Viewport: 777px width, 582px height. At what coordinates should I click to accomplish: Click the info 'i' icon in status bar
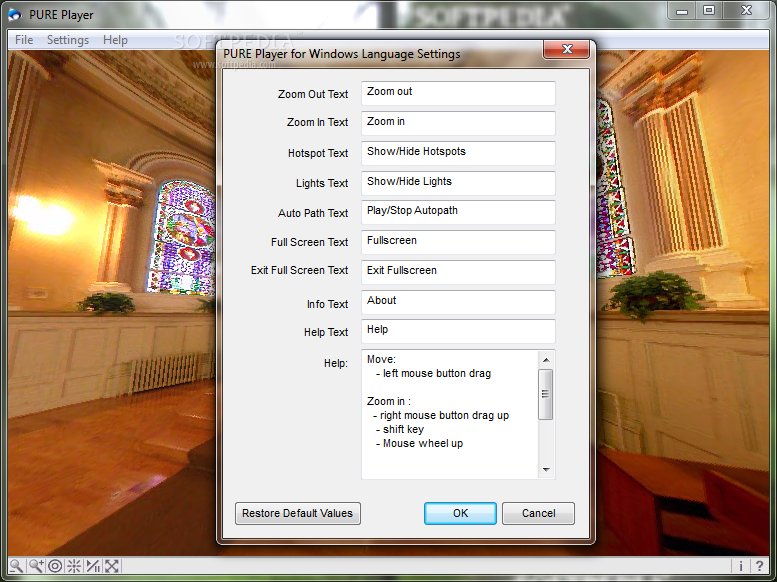point(740,566)
